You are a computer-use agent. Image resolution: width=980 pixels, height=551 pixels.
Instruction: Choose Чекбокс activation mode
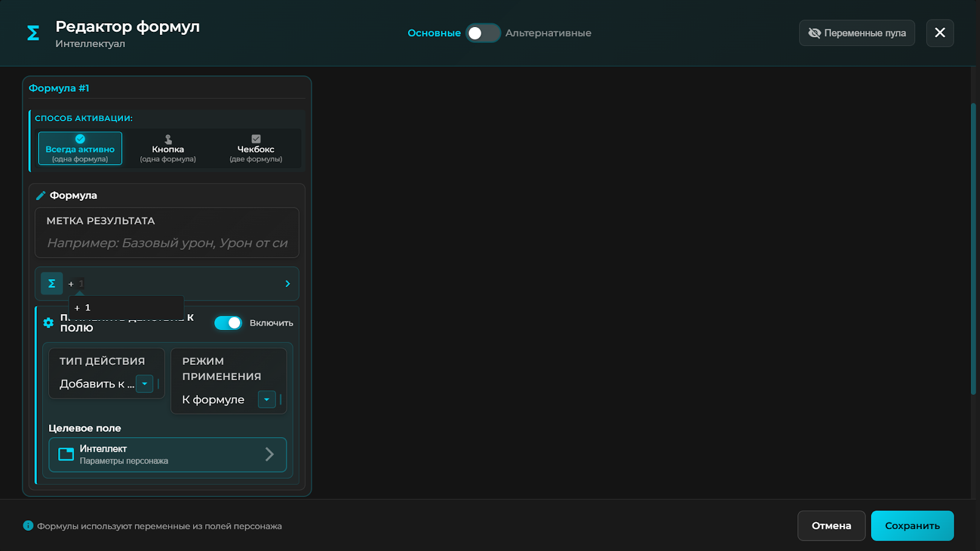point(256,149)
